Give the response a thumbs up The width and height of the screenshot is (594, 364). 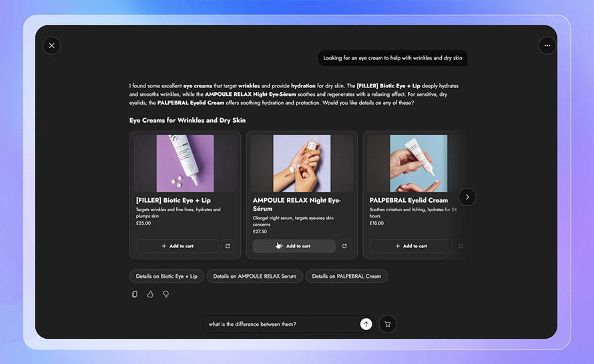(x=150, y=294)
